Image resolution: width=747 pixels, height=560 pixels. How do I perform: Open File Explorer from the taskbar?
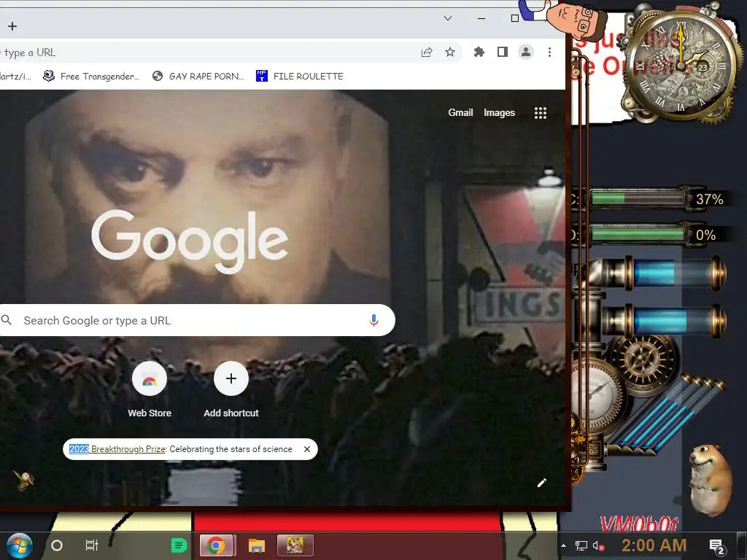256,545
